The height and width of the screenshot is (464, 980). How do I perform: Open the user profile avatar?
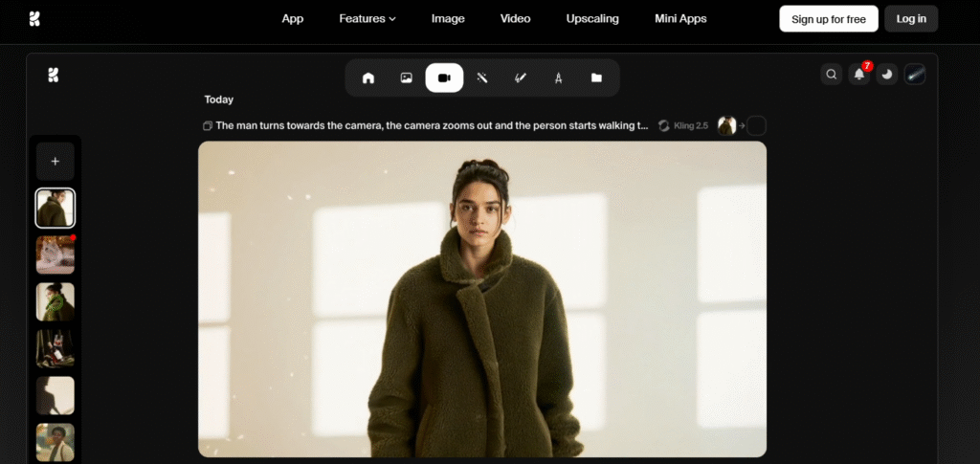[x=915, y=74]
